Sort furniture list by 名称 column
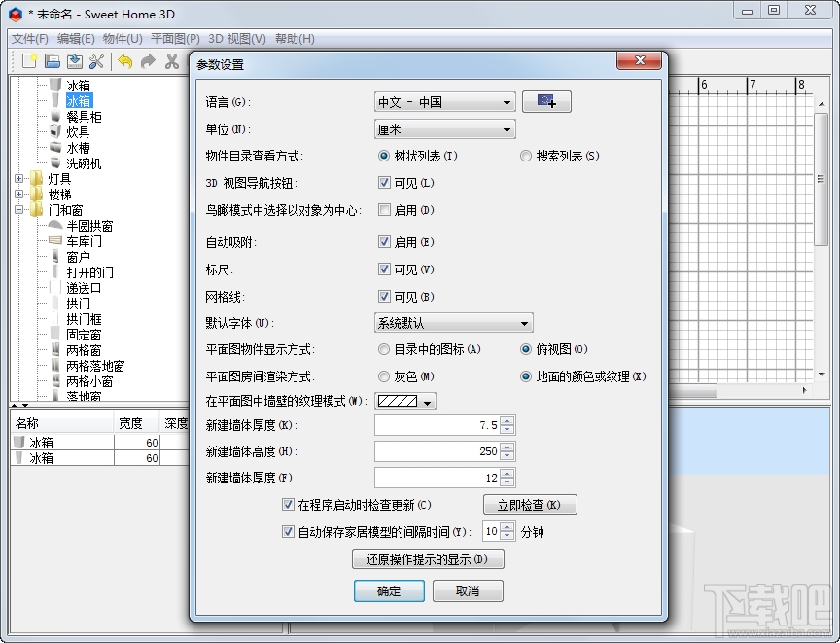The height and width of the screenshot is (643, 840). click(62, 423)
